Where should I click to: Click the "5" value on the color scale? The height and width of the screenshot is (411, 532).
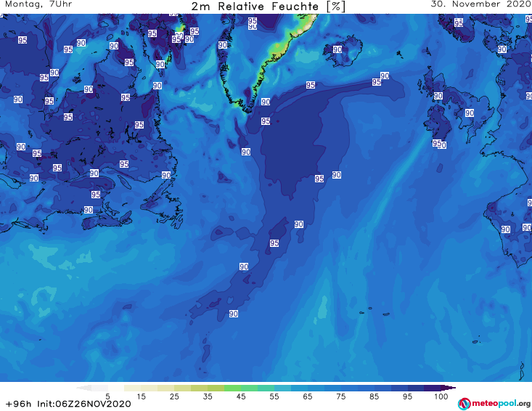point(107,396)
